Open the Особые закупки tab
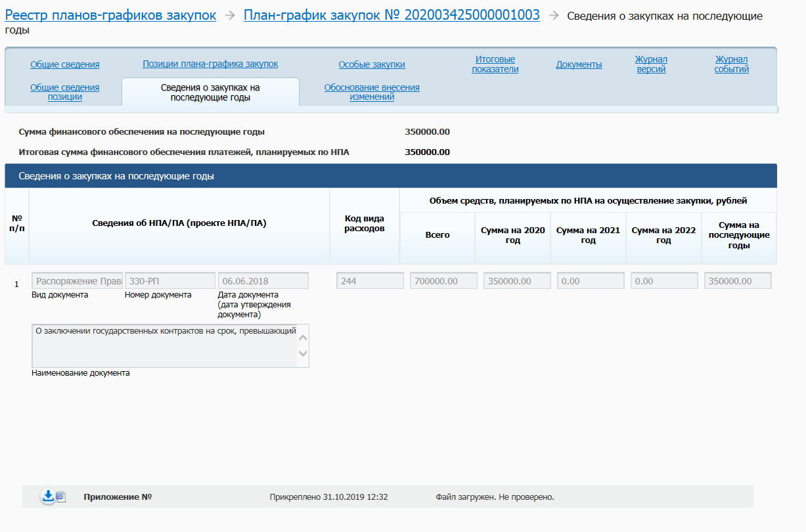The width and height of the screenshot is (806, 532). point(372,64)
